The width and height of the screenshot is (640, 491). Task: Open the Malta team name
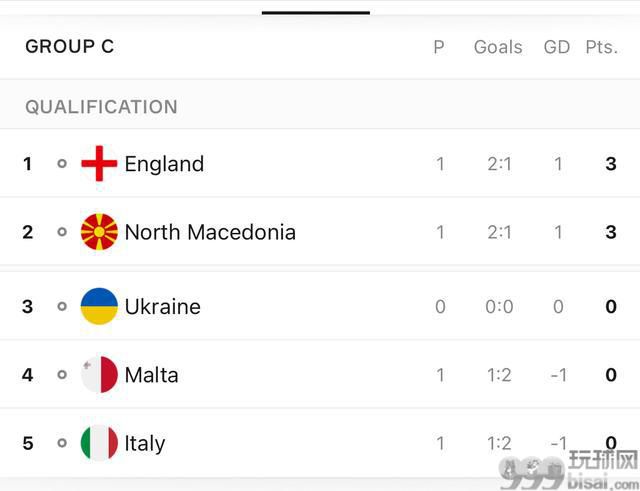tap(151, 375)
